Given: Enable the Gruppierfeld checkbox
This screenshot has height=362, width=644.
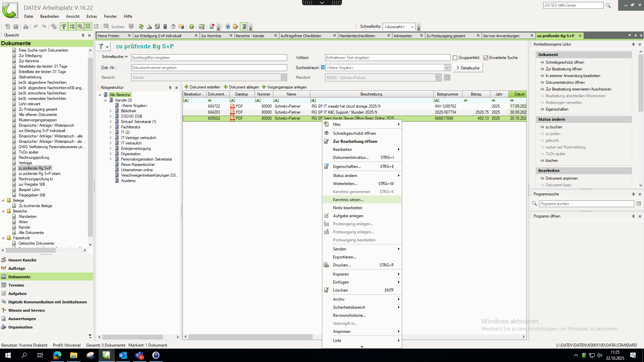Looking at the screenshot, I should 455,58.
